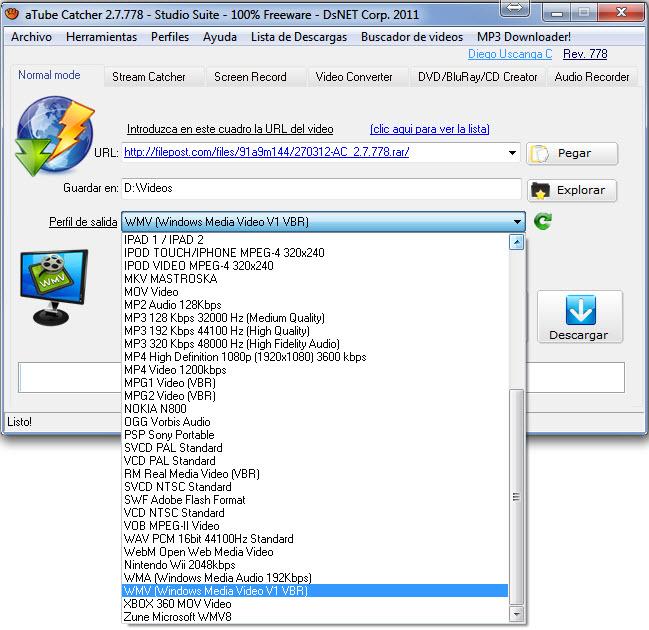Select MP4 Video 1200kbps profile
This screenshot has width=649, height=630.
point(315,370)
